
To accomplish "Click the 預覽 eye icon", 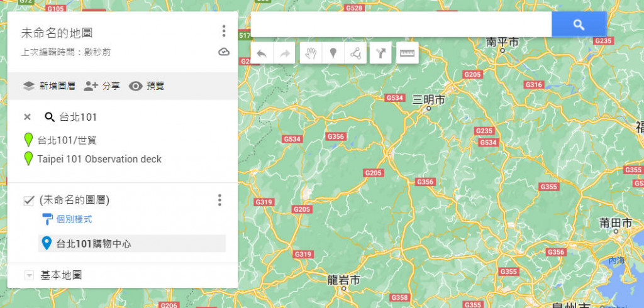I will point(136,86).
